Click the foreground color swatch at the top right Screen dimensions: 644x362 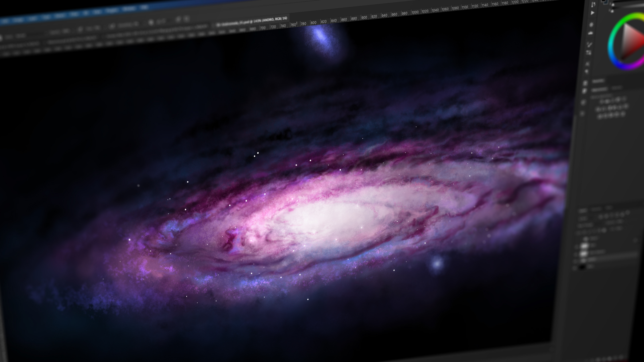pyautogui.click(x=604, y=1)
